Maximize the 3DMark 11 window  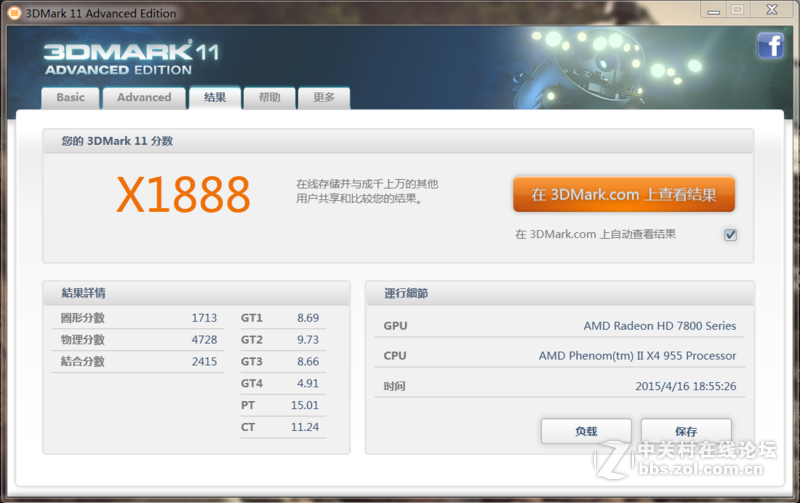(737, 10)
